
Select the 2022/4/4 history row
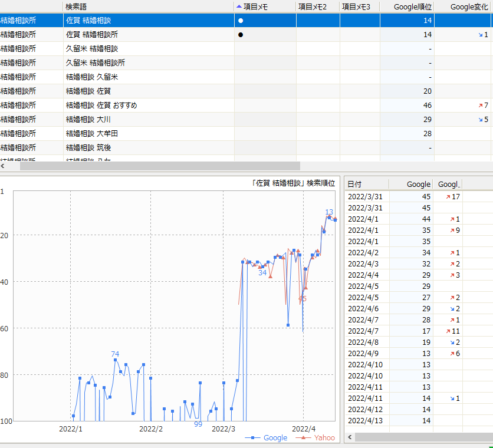[x=419, y=275]
